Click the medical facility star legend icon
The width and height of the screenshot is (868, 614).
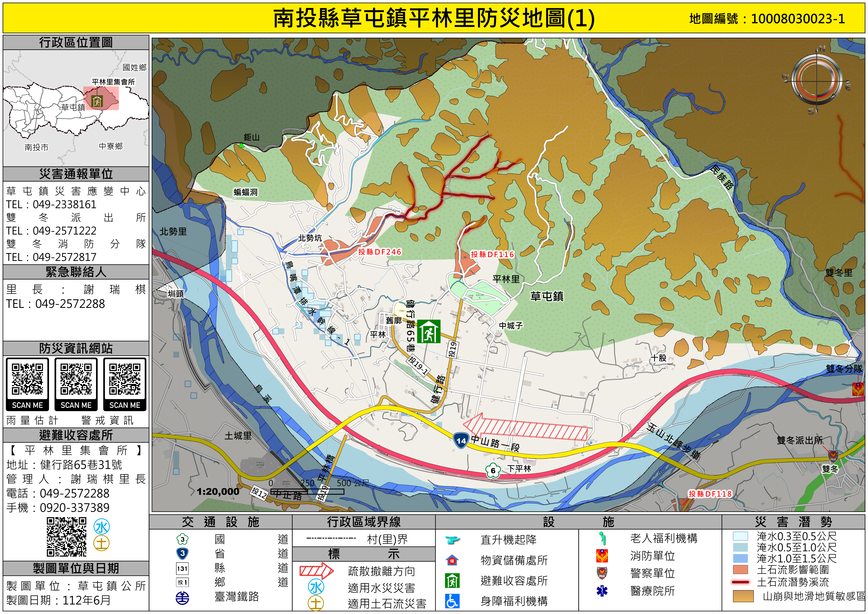[x=602, y=591]
